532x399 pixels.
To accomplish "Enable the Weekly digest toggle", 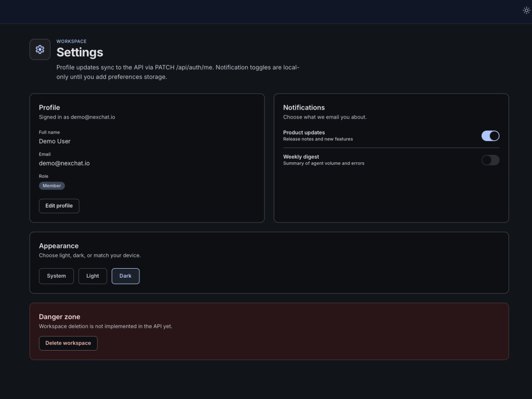I will pyautogui.click(x=491, y=160).
